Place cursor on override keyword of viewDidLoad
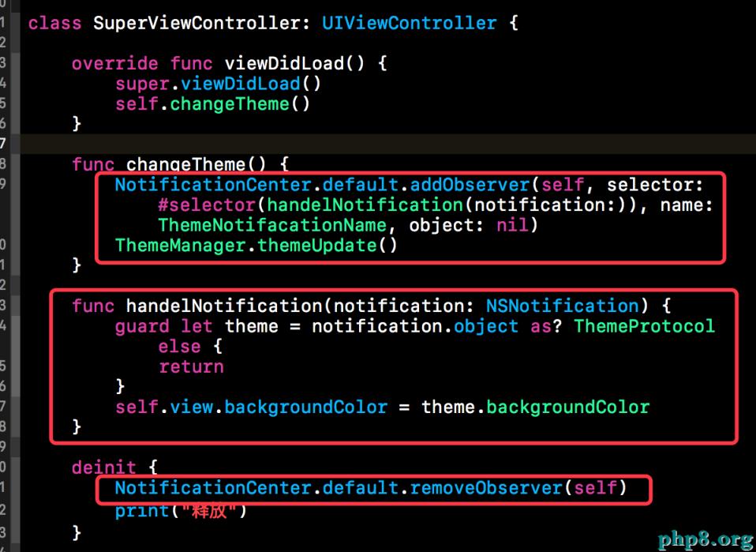Image resolution: width=756 pixels, height=552 pixels. pyautogui.click(x=114, y=64)
